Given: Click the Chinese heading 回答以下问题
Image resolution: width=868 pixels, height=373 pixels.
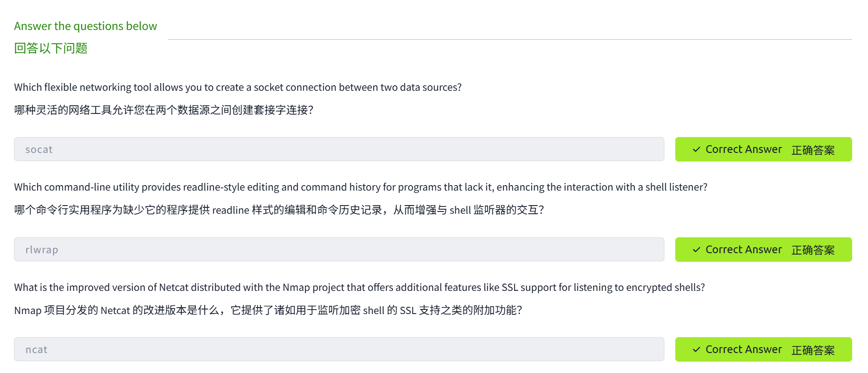Looking at the screenshot, I should 51,48.
